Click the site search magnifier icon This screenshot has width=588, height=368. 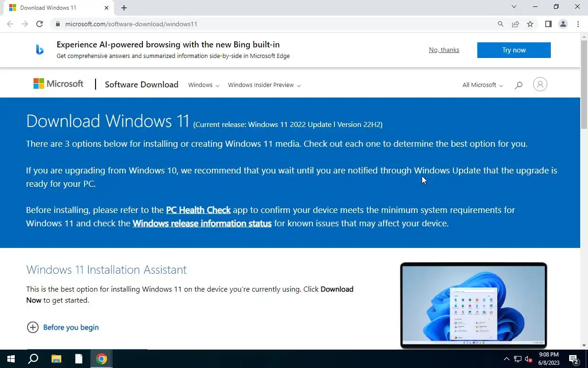coord(519,85)
